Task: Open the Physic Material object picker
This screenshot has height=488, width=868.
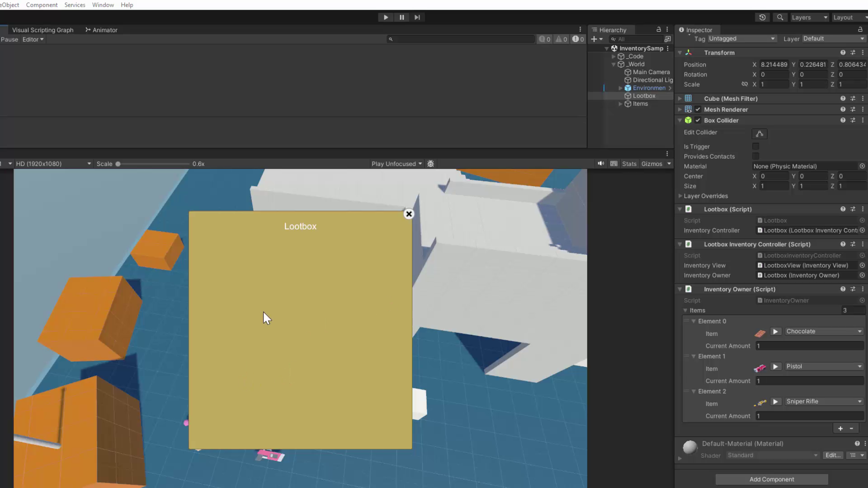Action: tap(862, 166)
